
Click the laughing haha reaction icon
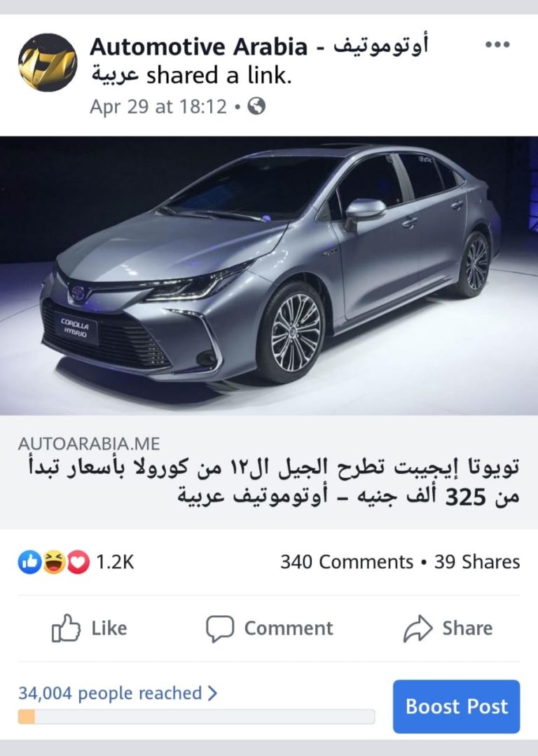coord(54,562)
